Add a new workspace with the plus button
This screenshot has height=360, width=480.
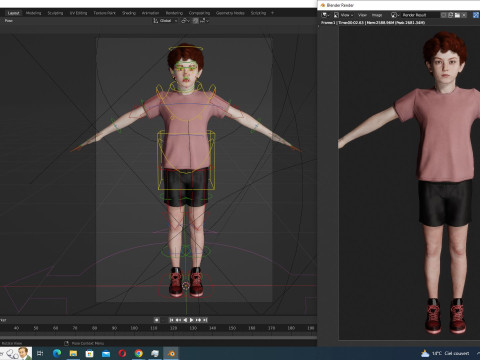point(272,13)
